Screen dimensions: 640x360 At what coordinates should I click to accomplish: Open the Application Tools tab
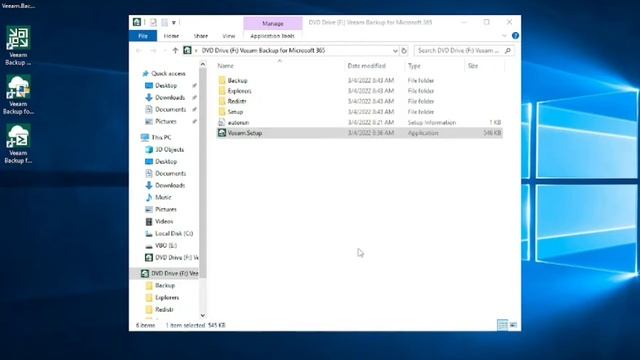pyautogui.click(x=272, y=36)
